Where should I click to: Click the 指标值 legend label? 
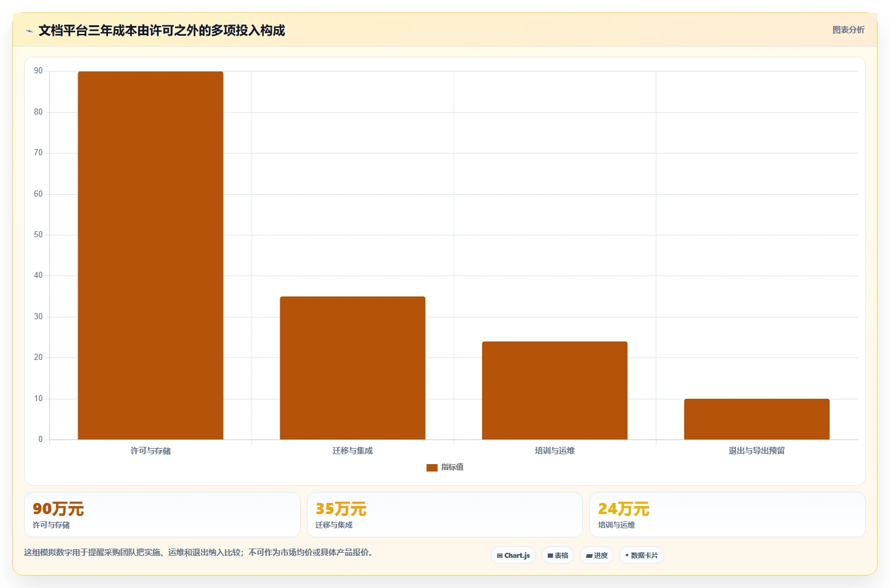452,467
